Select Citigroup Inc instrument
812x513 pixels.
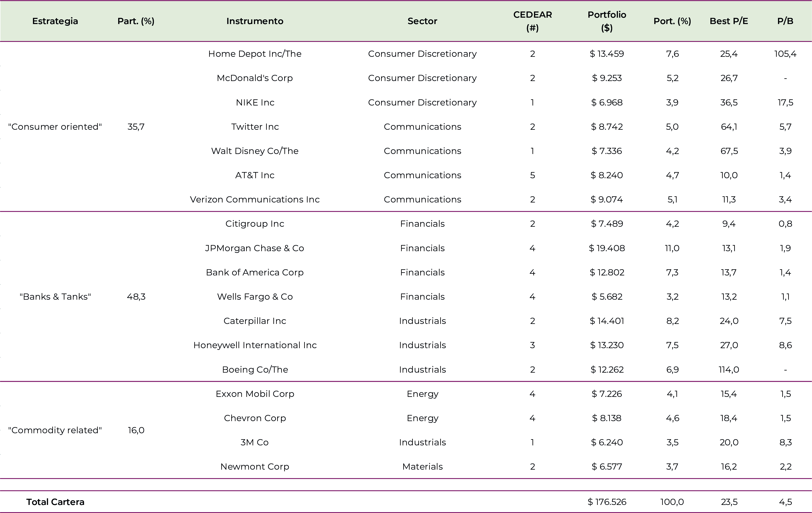[255, 224]
